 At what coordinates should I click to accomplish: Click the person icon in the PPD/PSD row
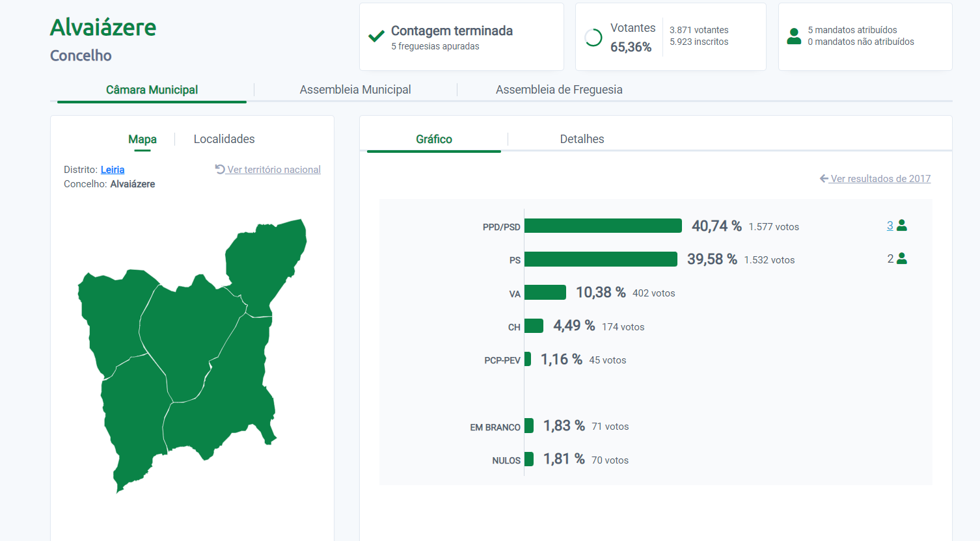902,226
